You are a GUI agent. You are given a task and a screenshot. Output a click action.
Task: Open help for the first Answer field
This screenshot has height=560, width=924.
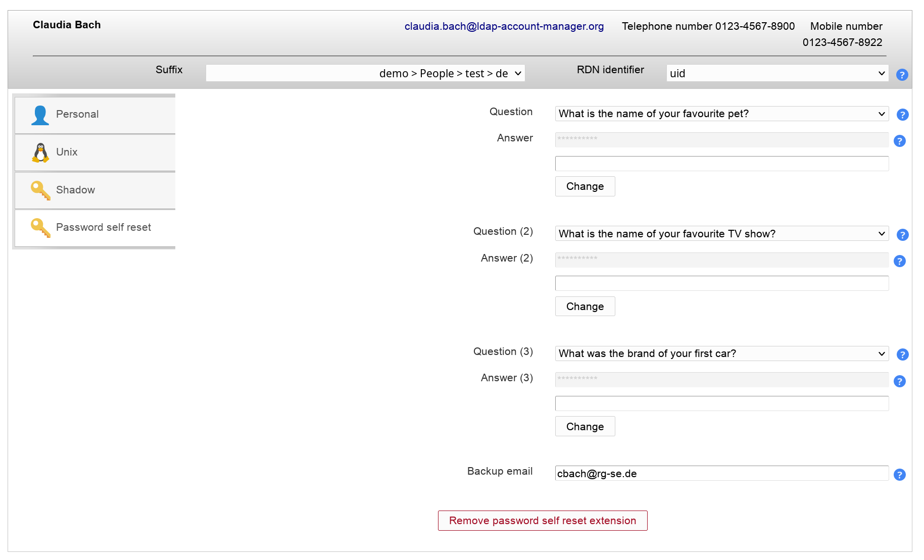899,141
